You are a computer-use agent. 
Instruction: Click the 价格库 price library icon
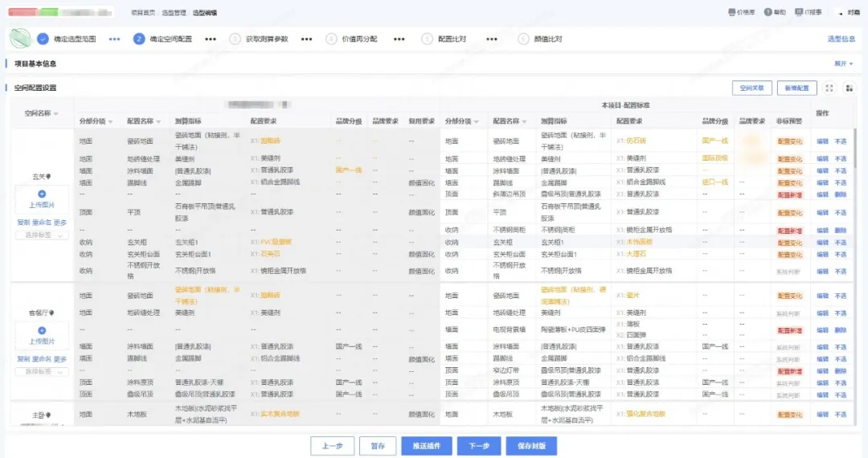point(731,13)
